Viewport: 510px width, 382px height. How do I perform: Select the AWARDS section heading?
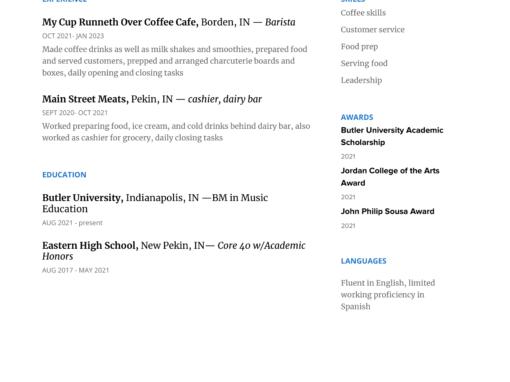tap(357, 117)
